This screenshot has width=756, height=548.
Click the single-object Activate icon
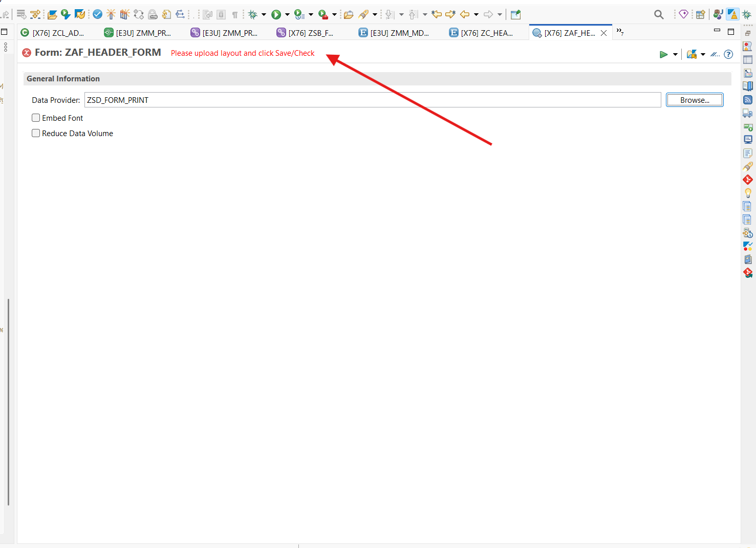111,14
